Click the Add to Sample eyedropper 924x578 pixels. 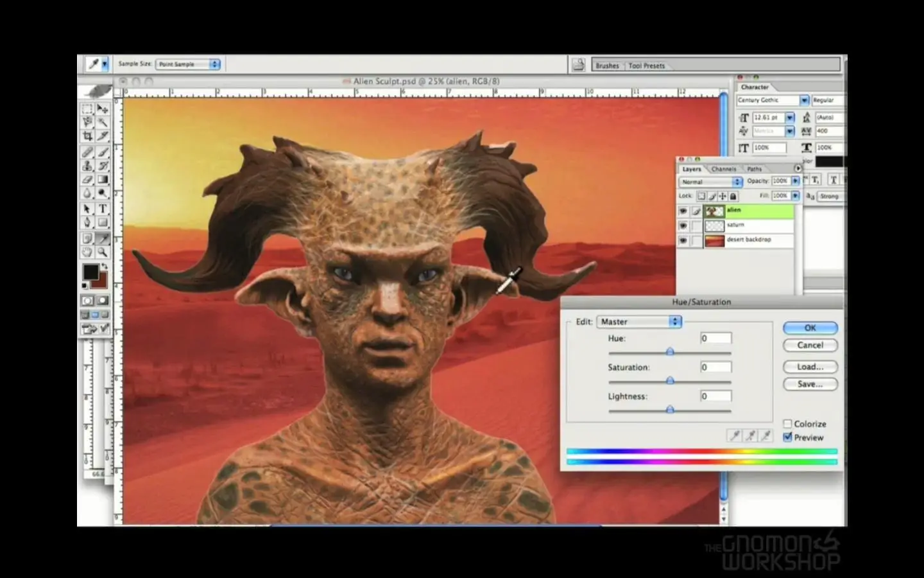click(x=750, y=435)
